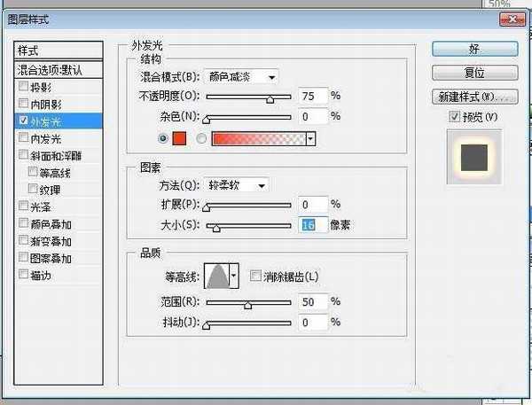Select the 斜面和浮雕 style row label

pyautogui.click(x=56, y=156)
